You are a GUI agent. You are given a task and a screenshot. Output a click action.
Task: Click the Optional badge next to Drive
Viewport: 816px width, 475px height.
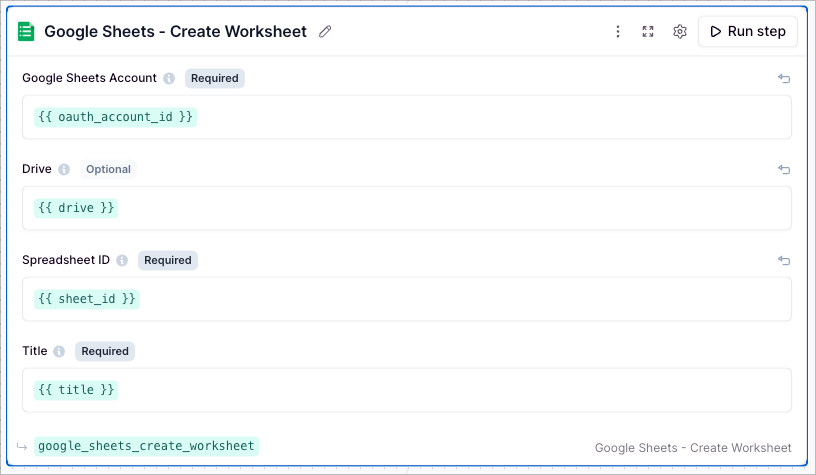click(x=108, y=170)
